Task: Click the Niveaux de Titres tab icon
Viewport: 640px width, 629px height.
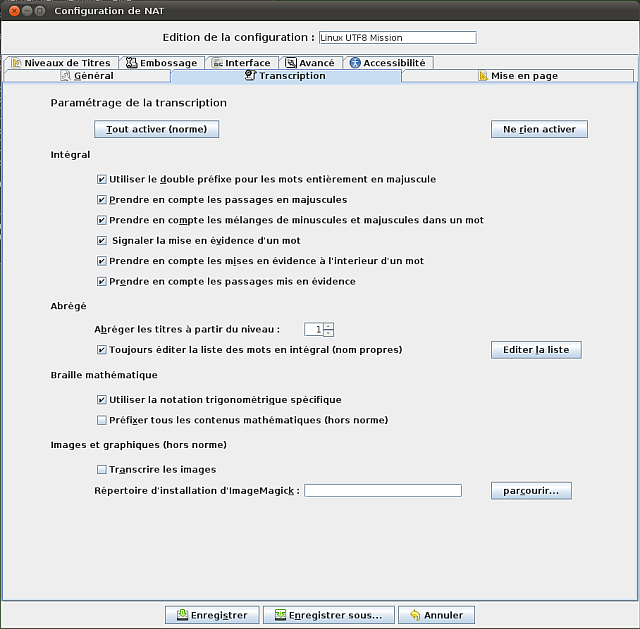Action: coord(16,62)
